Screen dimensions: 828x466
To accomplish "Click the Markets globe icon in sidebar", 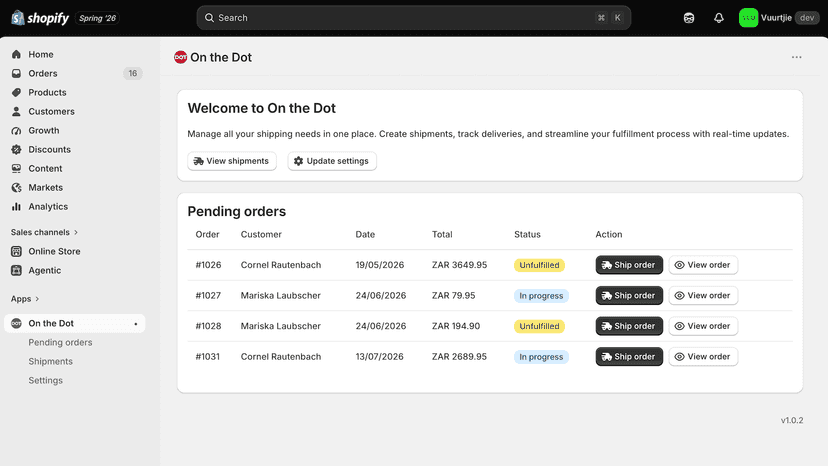I will point(16,188).
